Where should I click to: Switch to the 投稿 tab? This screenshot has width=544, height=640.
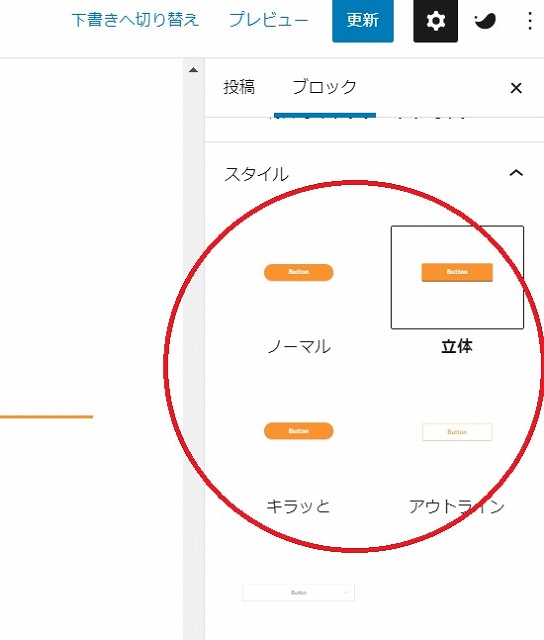239,87
